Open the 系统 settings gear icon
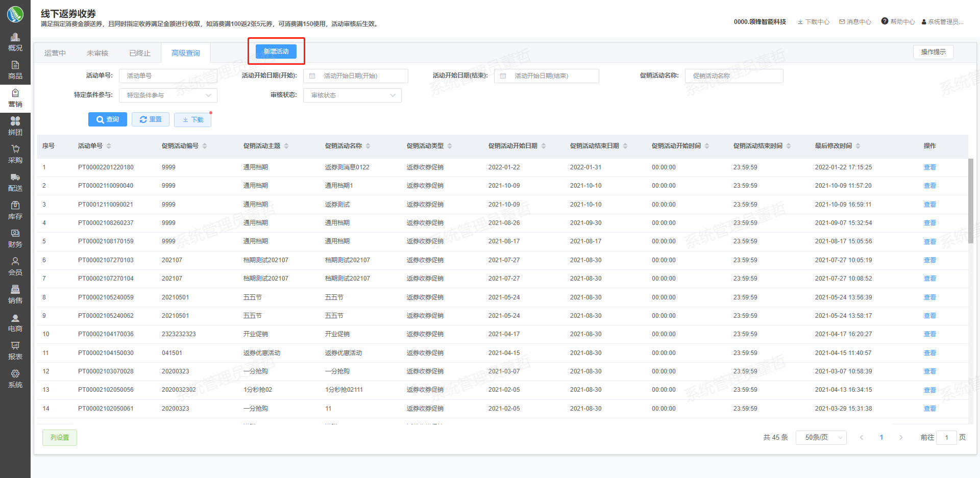This screenshot has height=478, width=980. [15, 374]
